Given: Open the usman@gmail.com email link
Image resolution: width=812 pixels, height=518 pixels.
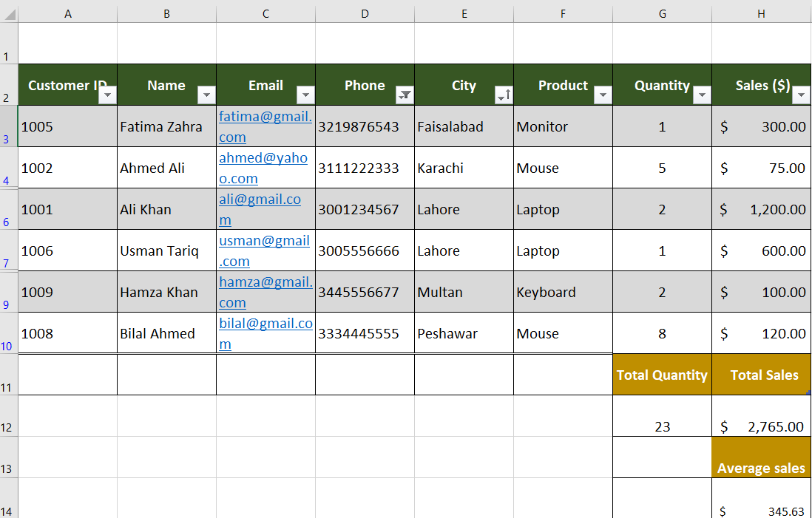Looking at the screenshot, I should click(x=264, y=251).
